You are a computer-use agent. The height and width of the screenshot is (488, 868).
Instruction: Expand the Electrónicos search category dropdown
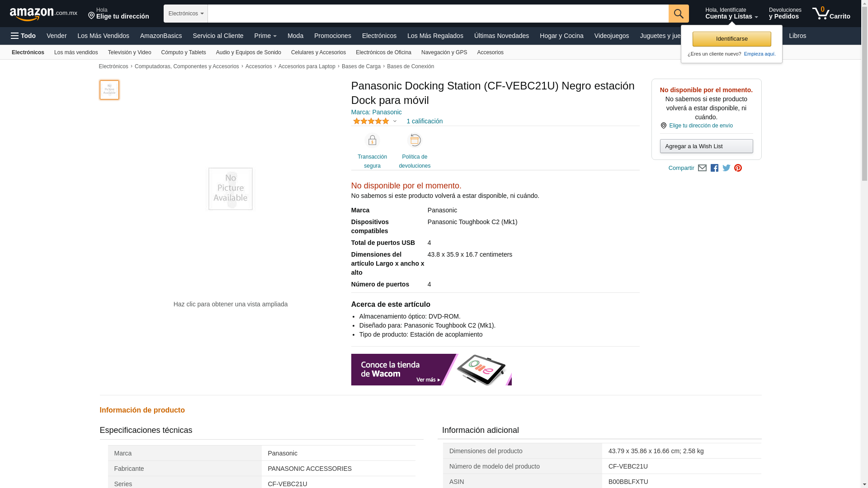[186, 14]
